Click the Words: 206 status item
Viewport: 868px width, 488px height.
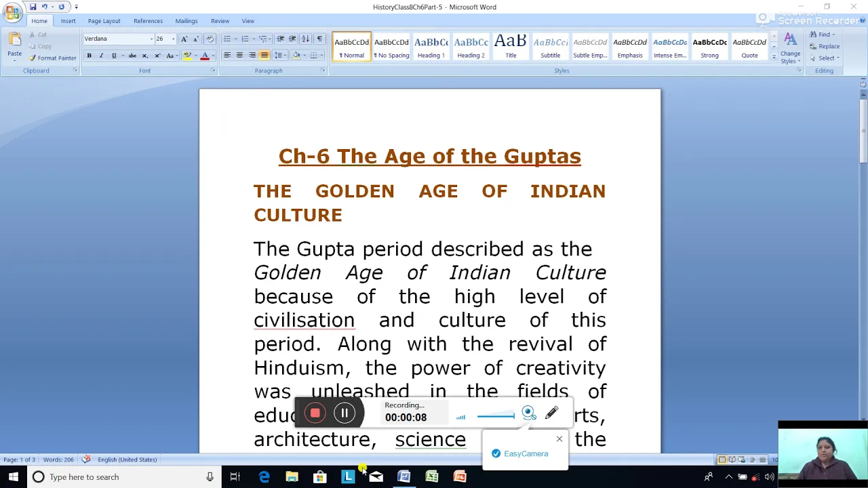click(x=58, y=460)
